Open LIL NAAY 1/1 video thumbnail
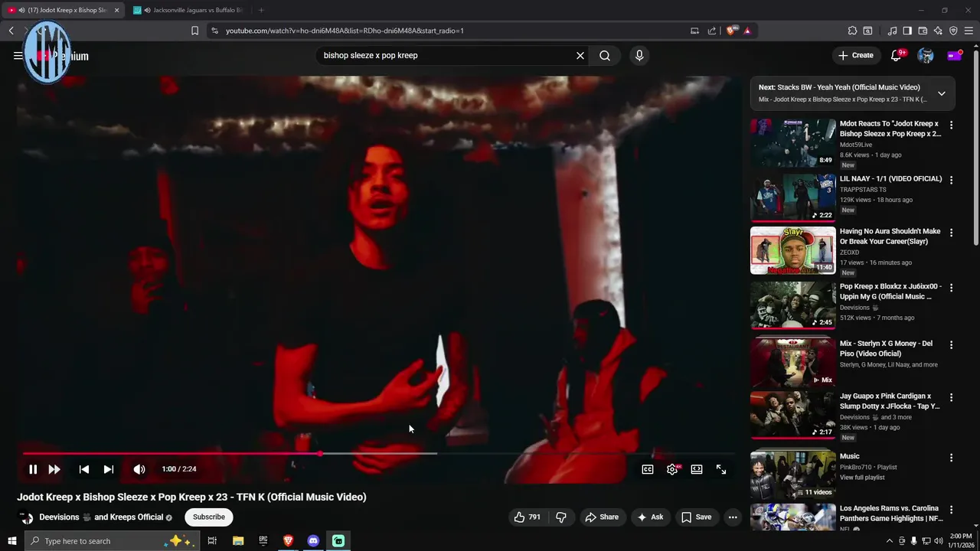The width and height of the screenshot is (980, 551). pos(793,197)
